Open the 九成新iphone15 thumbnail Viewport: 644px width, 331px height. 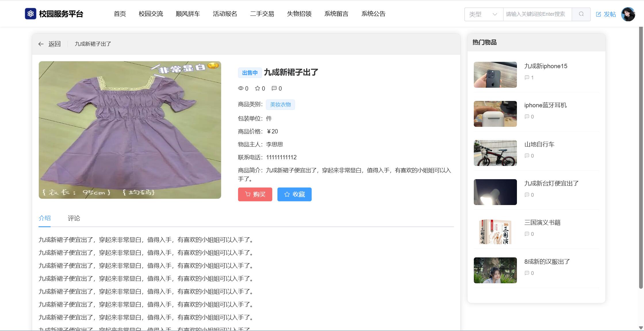click(x=495, y=75)
